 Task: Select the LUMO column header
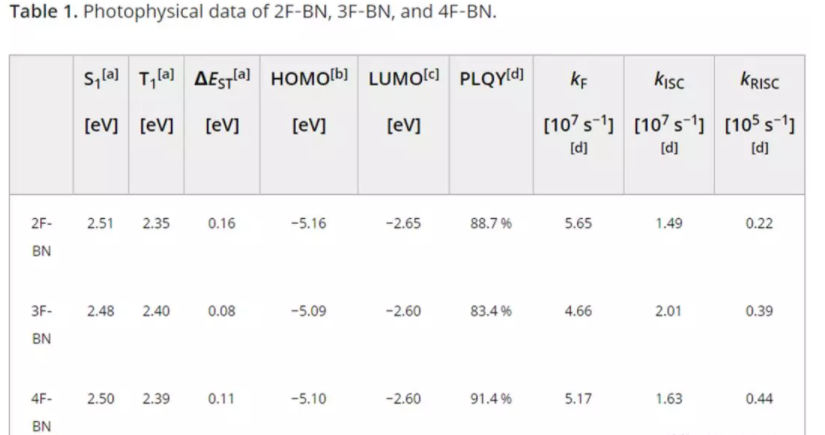402,102
